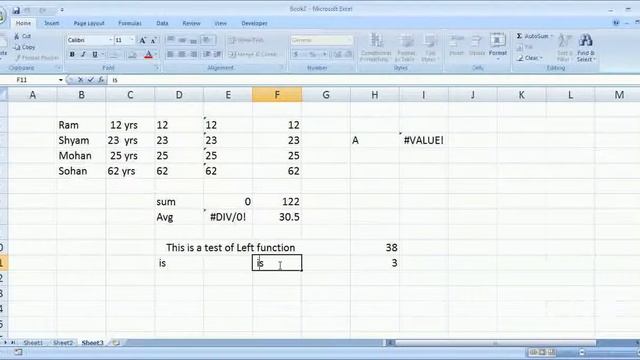Toggle Align Text Left

click(171, 54)
